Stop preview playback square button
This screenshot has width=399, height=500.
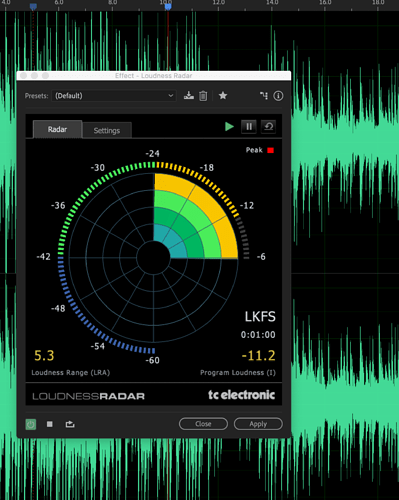pyautogui.click(x=50, y=424)
